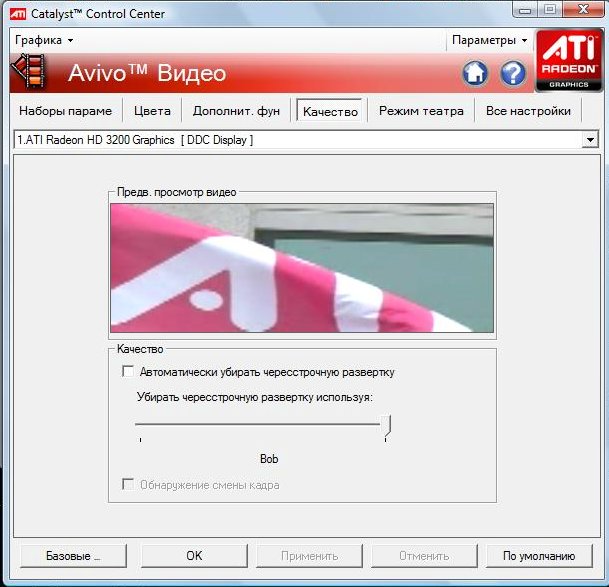Screen dimensions: 609x587
Task: Switch to the Дополнит. фун tab
Action: coord(236,111)
